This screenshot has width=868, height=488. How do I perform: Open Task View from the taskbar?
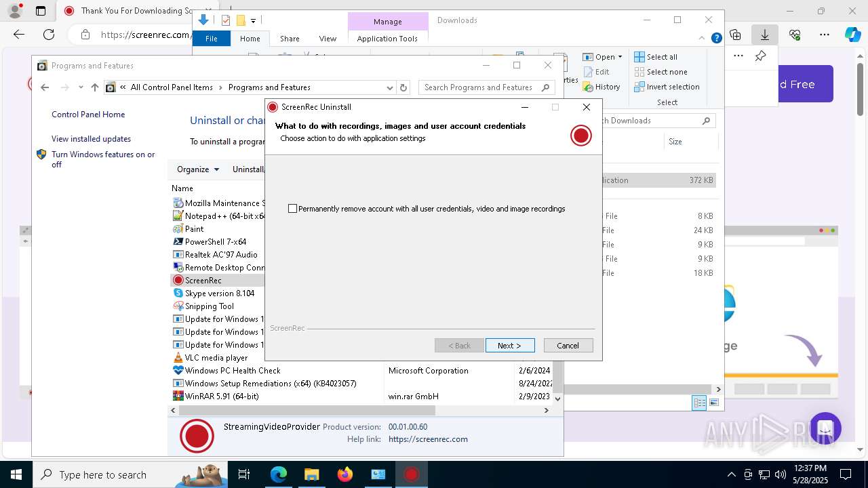click(245, 474)
